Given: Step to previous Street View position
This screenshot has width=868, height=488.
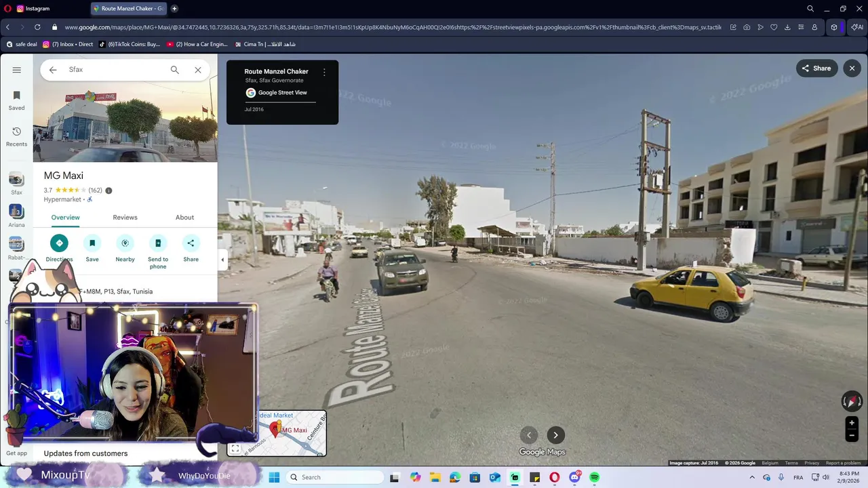Looking at the screenshot, I should [x=529, y=435].
